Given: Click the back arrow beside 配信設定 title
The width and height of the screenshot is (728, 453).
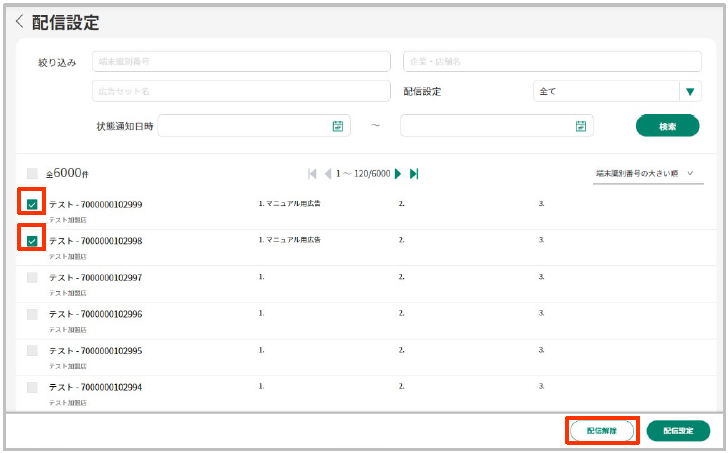Looking at the screenshot, I should 19,22.
